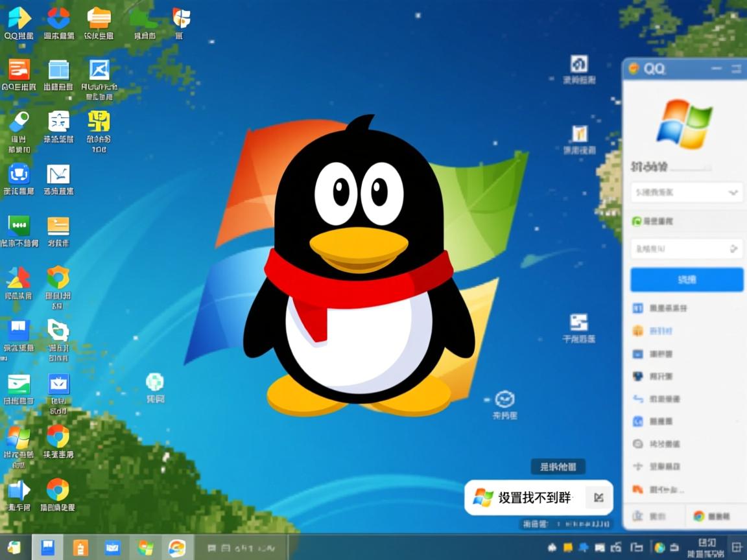Open the smiley face icon on the desktop
The width and height of the screenshot is (747, 560).
504,399
